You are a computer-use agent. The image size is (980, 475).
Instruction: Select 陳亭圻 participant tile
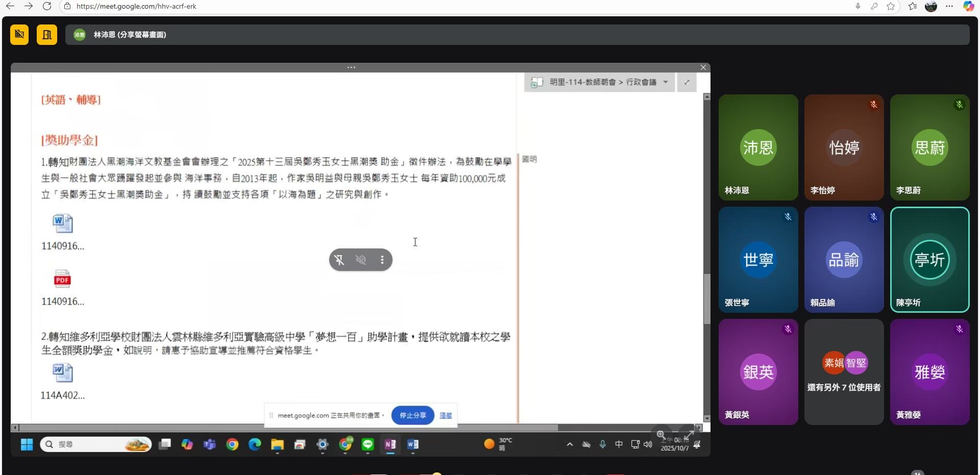(x=929, y=260)
